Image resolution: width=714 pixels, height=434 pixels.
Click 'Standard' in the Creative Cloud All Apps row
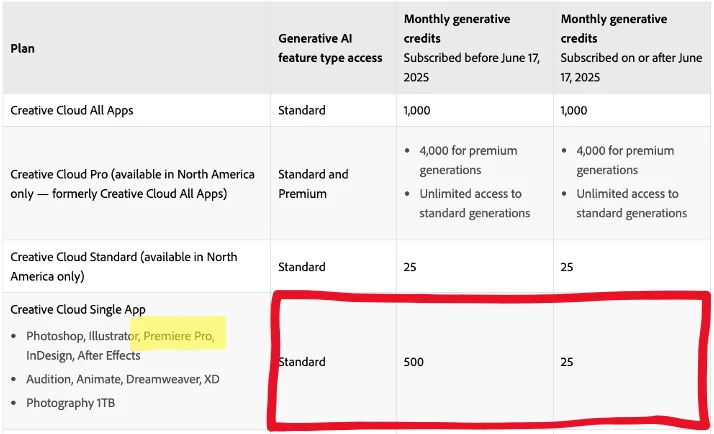tap(301, 110)
